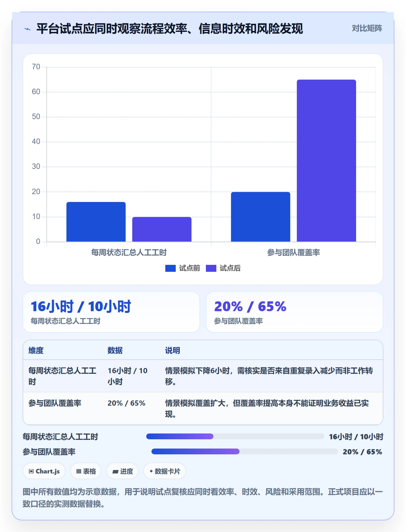Click the 数据卡片 tag chip
Viewport: 406px width, 532px height.
[x=165, y=471]
